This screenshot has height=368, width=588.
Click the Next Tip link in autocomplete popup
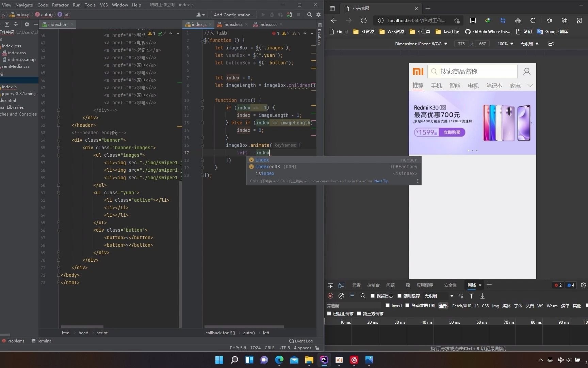381,181
